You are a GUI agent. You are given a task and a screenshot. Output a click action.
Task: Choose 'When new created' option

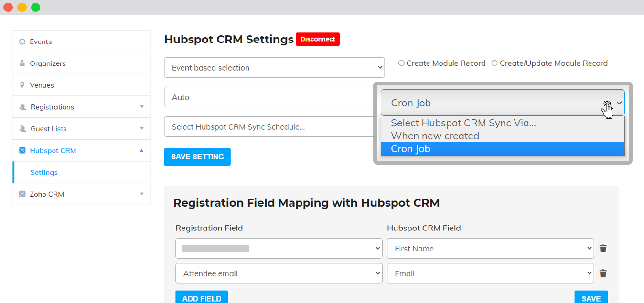point(503,136)
